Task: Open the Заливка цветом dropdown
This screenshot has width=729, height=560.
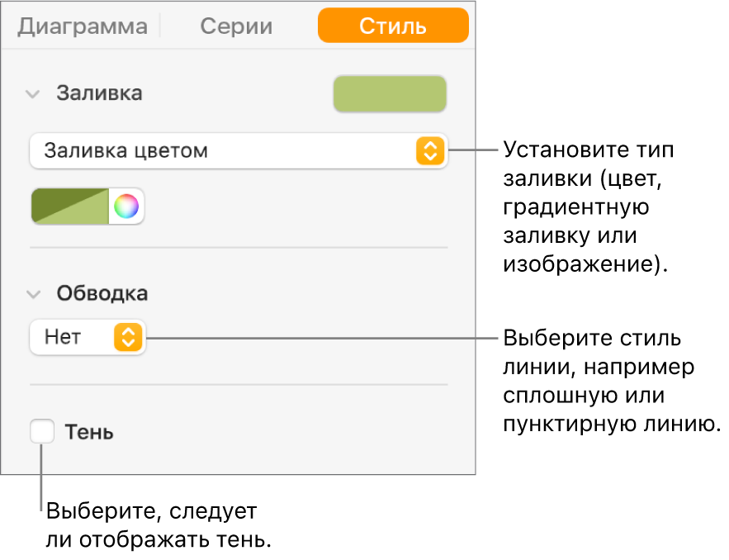Action: pos(239,150)
